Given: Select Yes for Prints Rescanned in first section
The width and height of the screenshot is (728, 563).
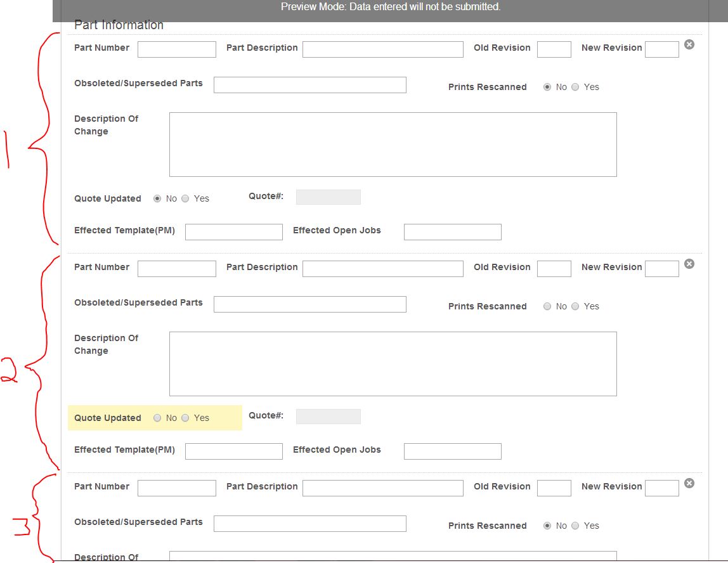Looking at the screenshot, I should (x=575, y=87).
